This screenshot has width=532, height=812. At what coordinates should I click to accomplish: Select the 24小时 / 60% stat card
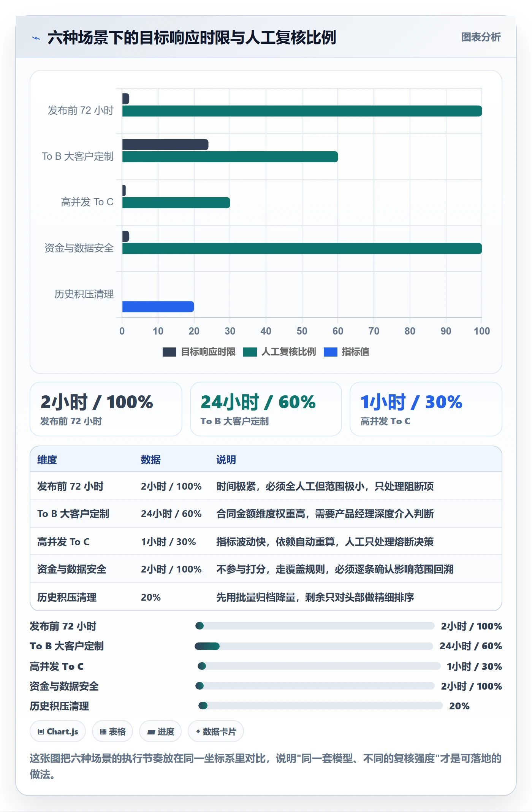[x=266, y=409]
